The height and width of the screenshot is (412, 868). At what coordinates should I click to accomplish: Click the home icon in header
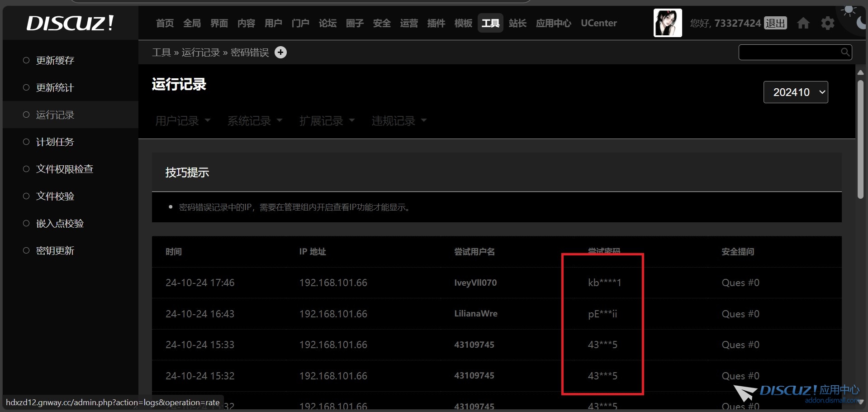[x=803, y=23]
